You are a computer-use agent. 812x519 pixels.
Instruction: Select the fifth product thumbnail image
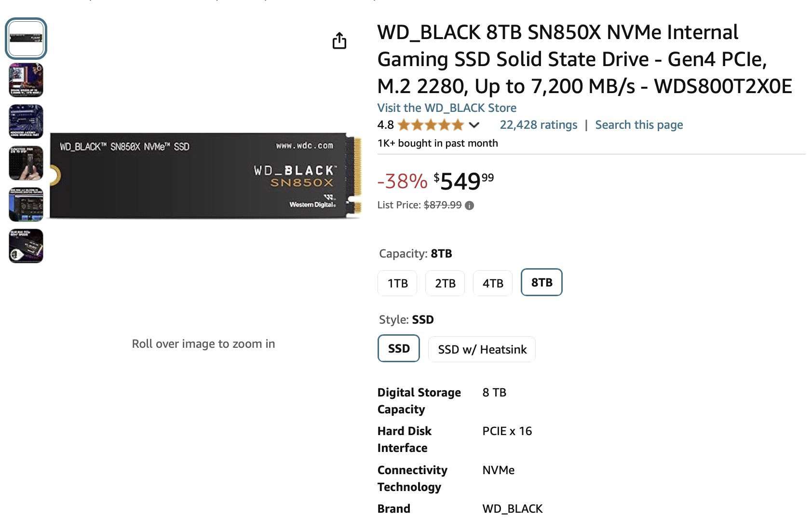26,205
